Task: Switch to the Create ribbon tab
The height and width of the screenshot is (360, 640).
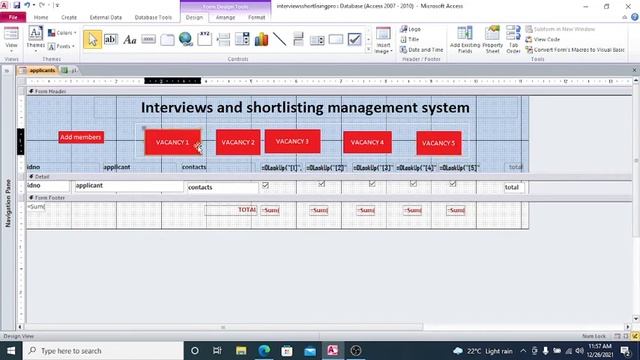Action: (x=69, y=18)
